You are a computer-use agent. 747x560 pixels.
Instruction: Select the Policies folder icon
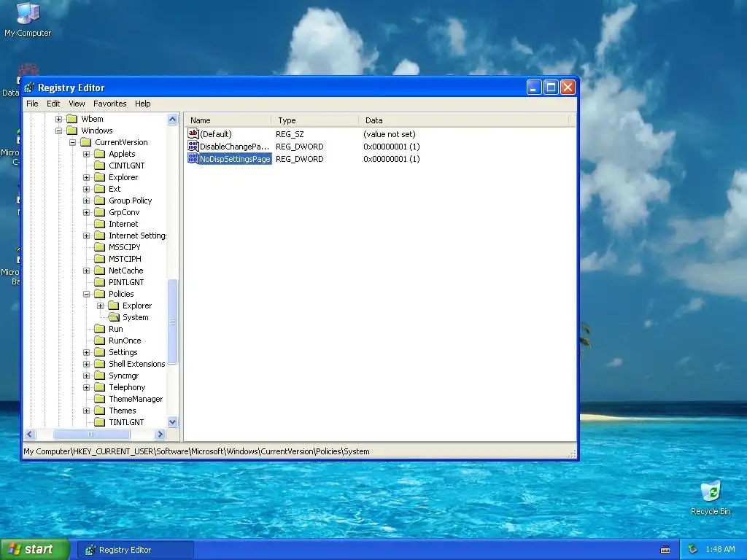pos(99,294)
